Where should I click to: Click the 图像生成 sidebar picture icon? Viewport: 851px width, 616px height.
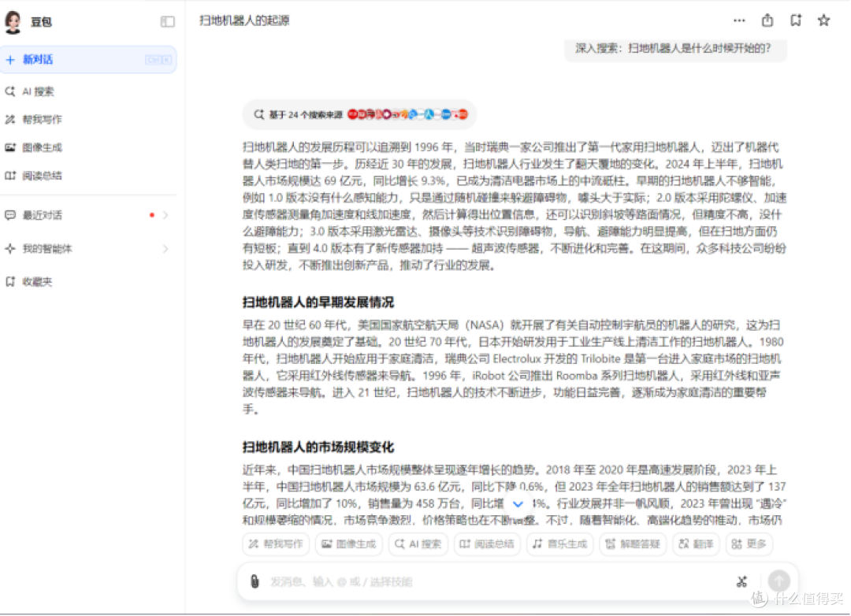(x=9, y=147)
